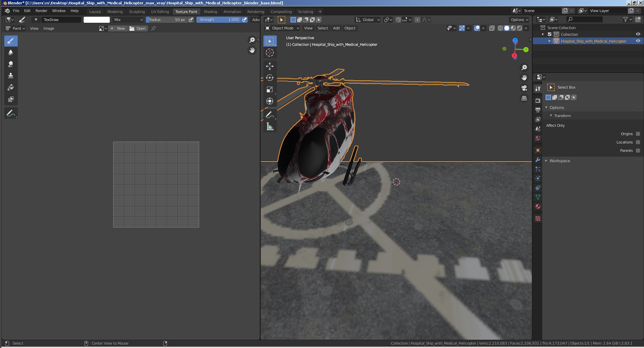Open the Material properties tab
Viewport: 644px width, 348px height.
pos(538,206)
